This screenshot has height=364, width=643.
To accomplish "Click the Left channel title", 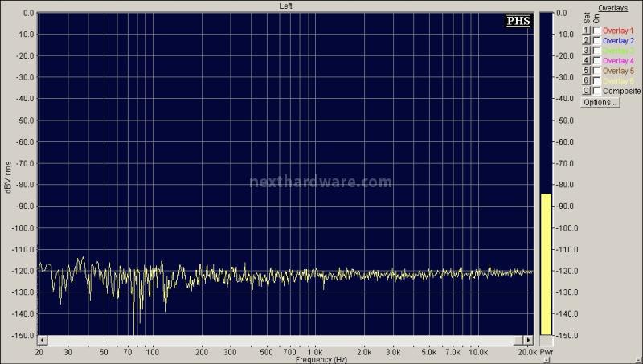I will [285, 6].
